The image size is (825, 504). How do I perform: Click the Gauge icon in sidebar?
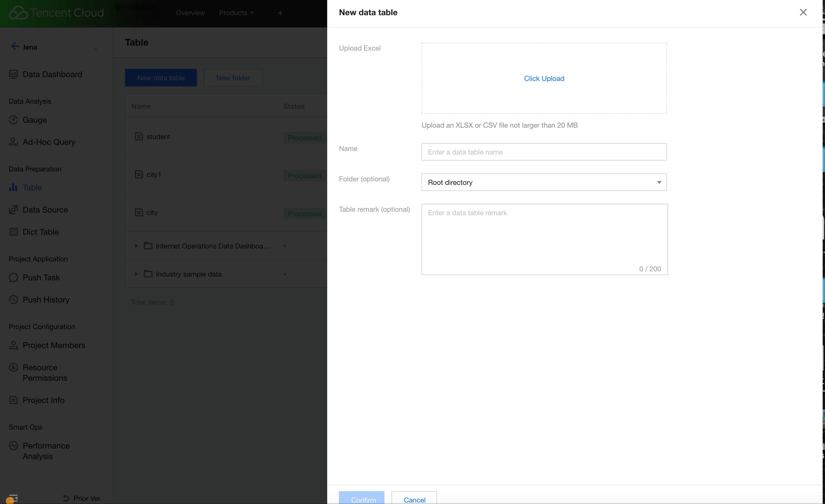(13, 120)
